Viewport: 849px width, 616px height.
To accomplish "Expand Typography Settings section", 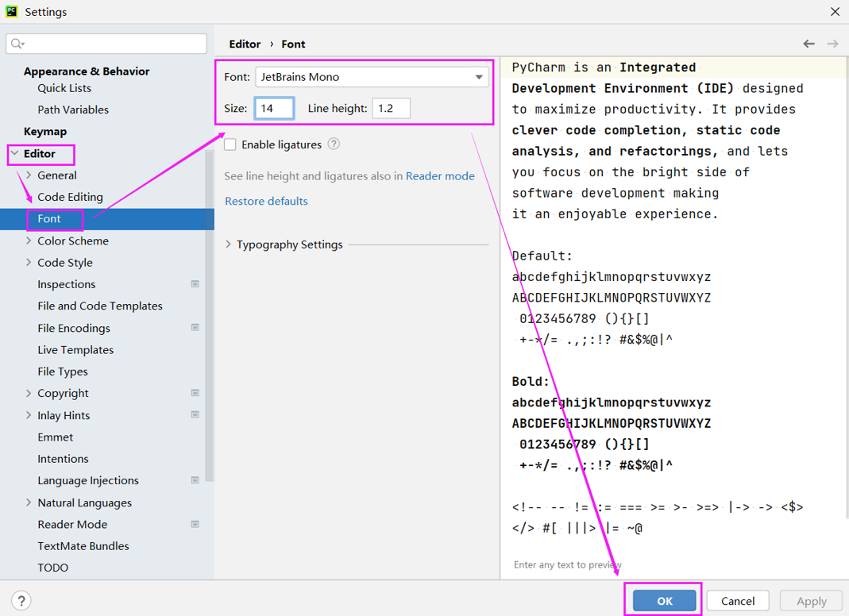I will tap(229, 244).
